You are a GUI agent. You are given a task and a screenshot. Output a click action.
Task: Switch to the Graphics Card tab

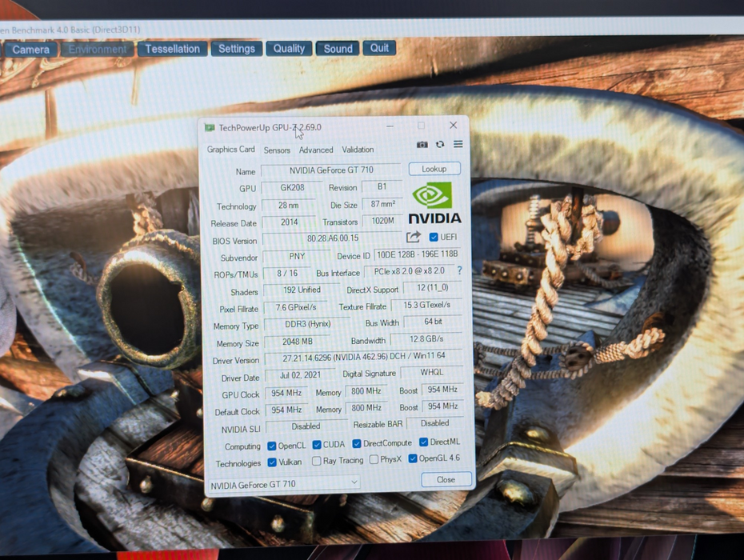pyautogui.click(x=231, y=149)
